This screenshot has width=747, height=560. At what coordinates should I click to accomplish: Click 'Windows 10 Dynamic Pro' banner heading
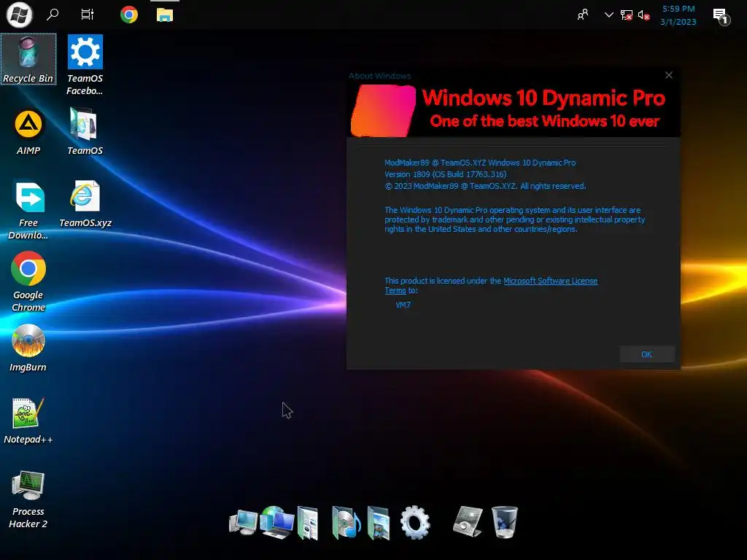coord(543,98)
